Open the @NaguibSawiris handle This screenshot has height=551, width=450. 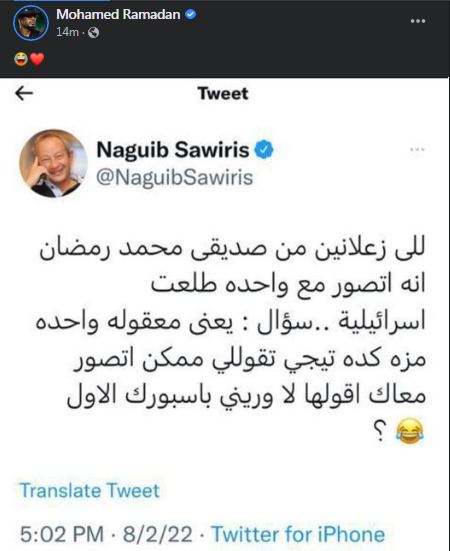pos(175,177)
